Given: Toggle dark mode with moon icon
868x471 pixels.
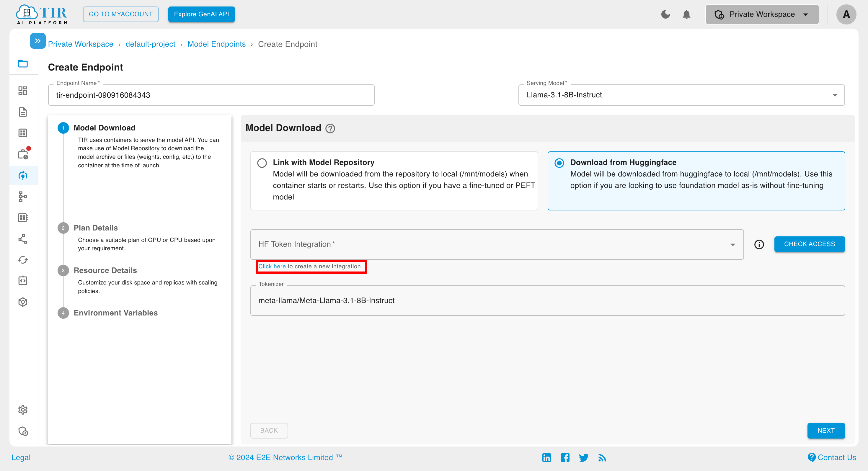Looking at the screenshot, I should (666, 14).
